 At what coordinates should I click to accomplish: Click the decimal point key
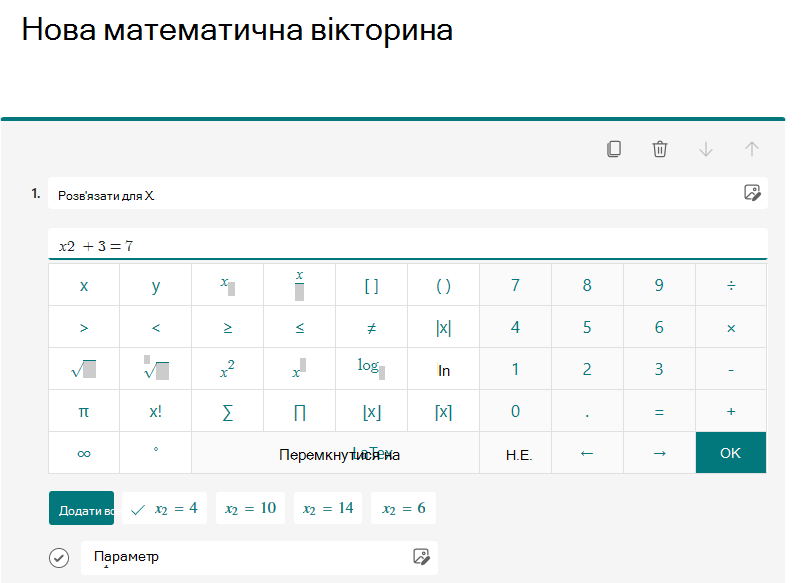(x=587, y=411)
